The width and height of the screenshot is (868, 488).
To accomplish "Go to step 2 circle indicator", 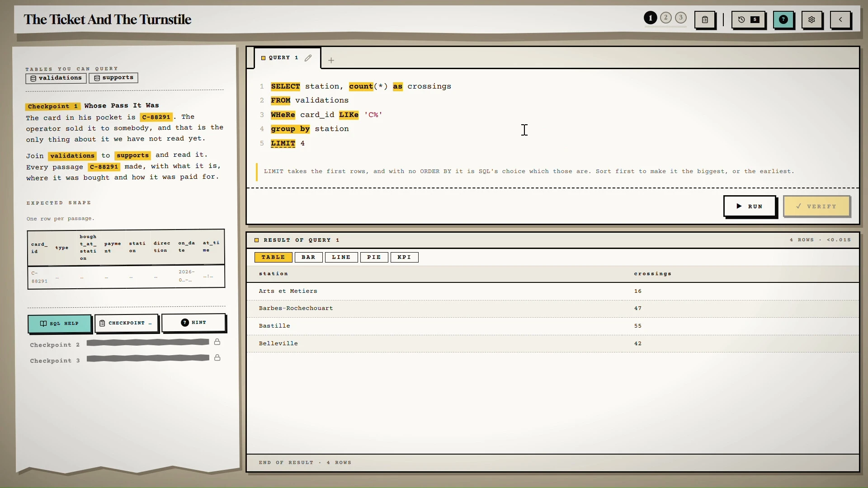I will 665,18.
